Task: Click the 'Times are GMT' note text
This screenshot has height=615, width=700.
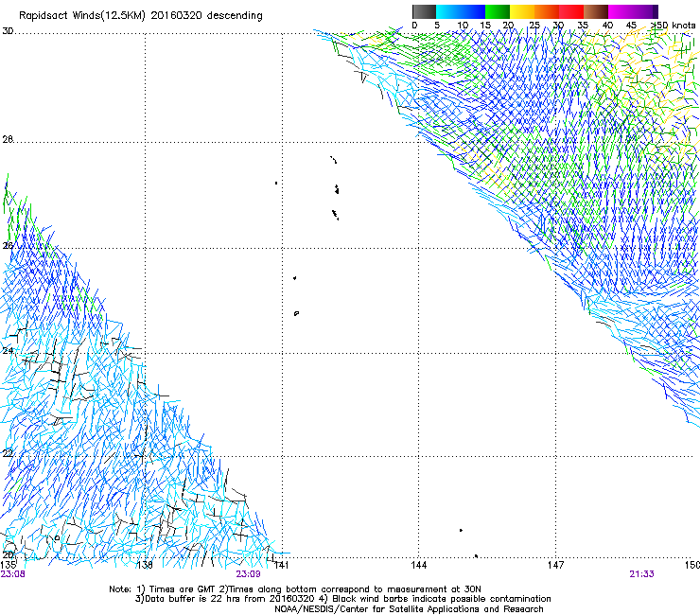Action: (x=183, y=589)
